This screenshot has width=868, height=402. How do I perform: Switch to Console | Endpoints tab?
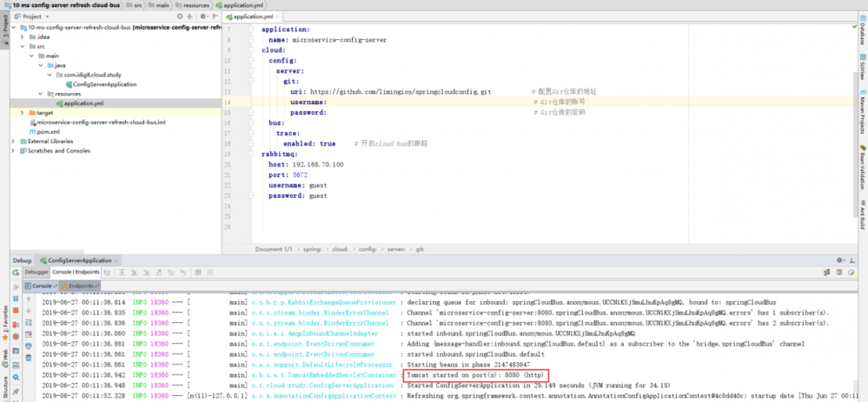point(76,273)
